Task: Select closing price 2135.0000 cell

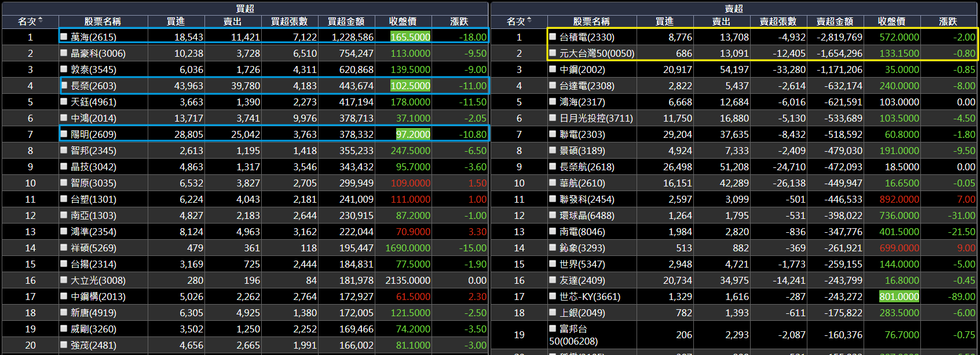Action: pyautogui.click(x=408, y=280)
